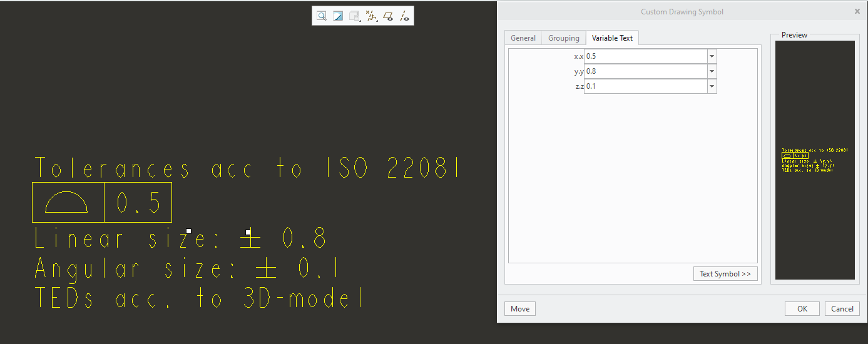The image size is (868, 344).
Task: Open the Grouping tab
Action: tap(563, 38)
